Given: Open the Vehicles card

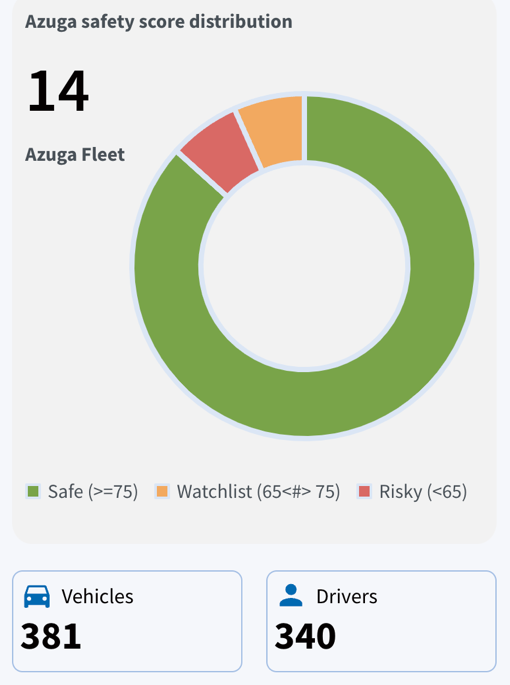Looking at the screenshot, I should click(127, 621).
